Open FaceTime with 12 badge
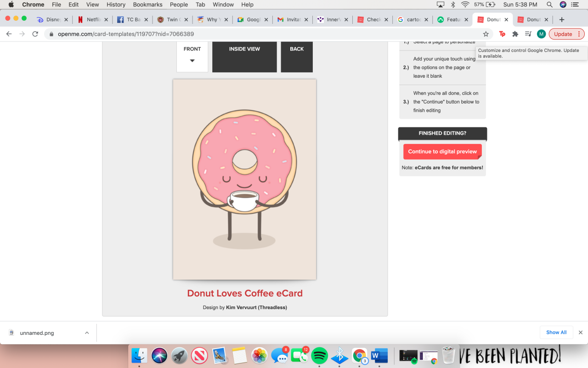 point(300,356)
